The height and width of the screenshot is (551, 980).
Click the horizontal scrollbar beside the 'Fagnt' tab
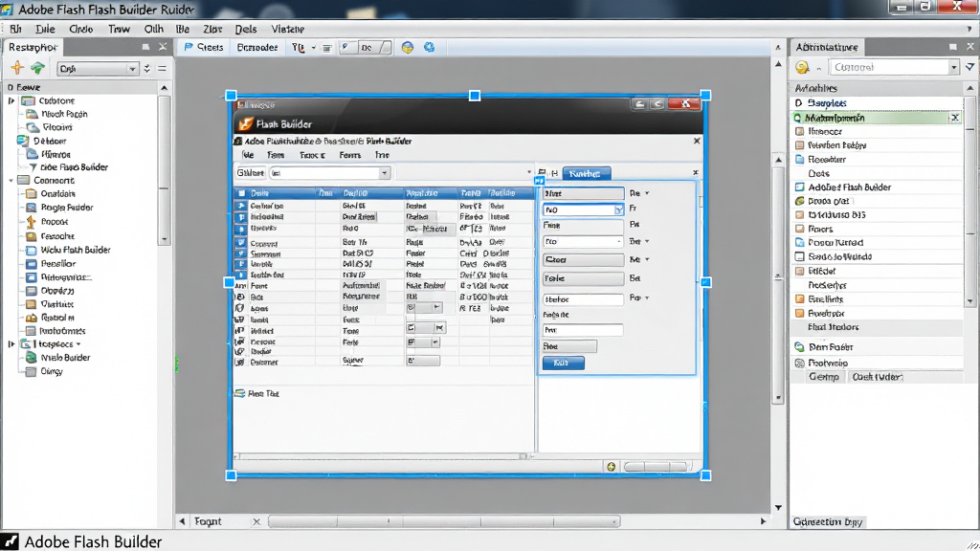pyautogui.click(x=444, y=521)
